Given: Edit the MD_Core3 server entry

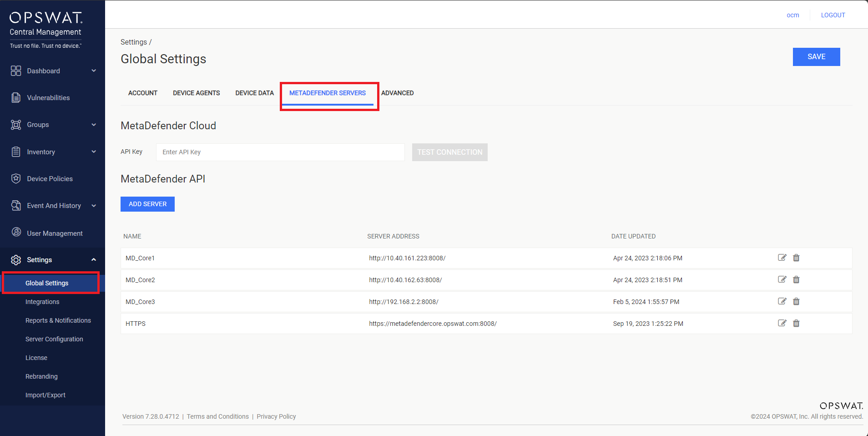Looking at the screenshot, I should pyautogui.click(x=782, y=301).
